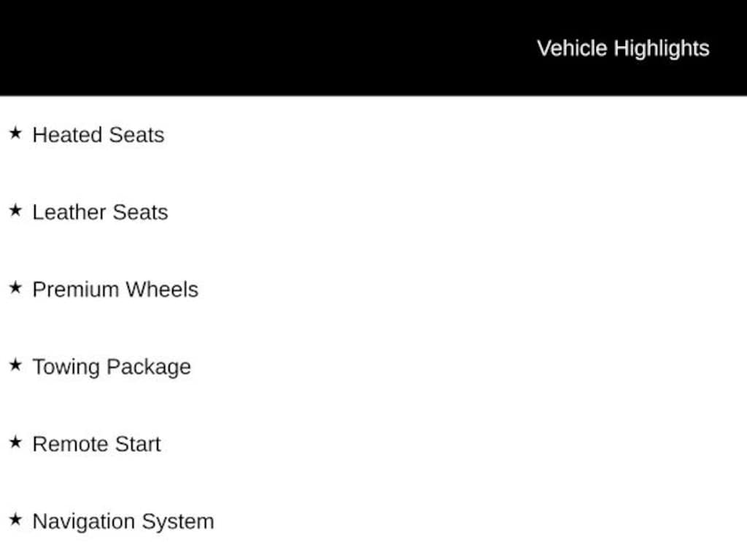Select the star bullet next to Remote Start
This screenshot has height=560, width=747.
tap(15, 442)
